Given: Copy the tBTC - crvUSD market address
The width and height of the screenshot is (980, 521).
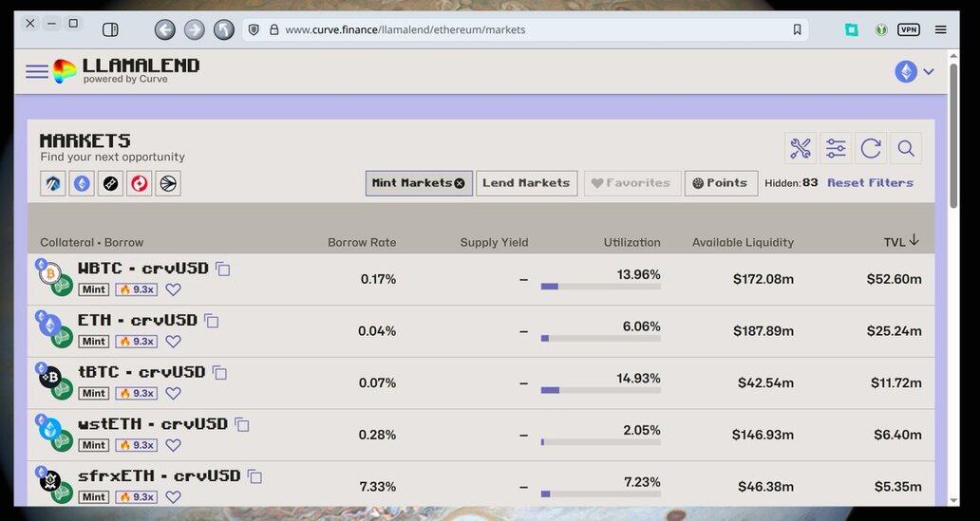Looking at the screenshot, I should (219, 373).
